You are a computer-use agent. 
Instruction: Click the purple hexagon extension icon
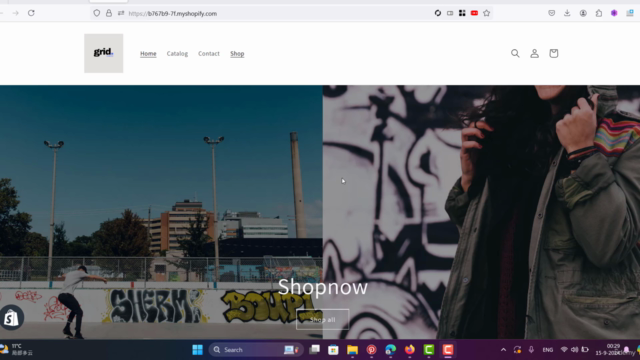click(614, 13)
